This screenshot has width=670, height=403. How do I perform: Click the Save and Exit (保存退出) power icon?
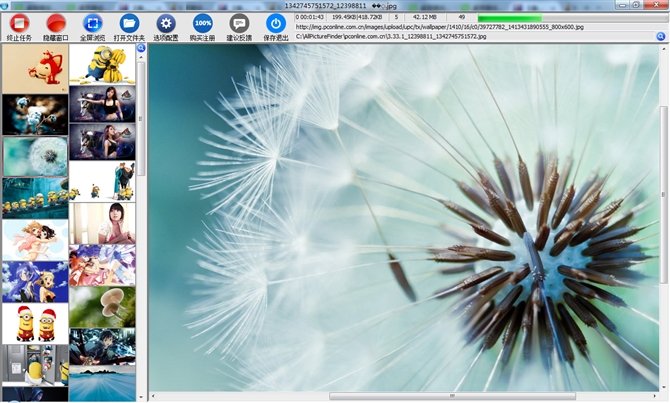click(275, 23)
